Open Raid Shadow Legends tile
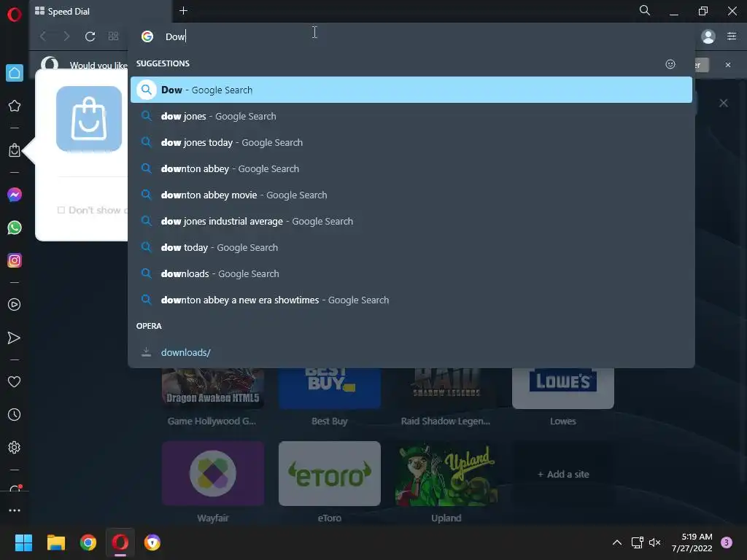The image size is (747, 560). [446, 388]
